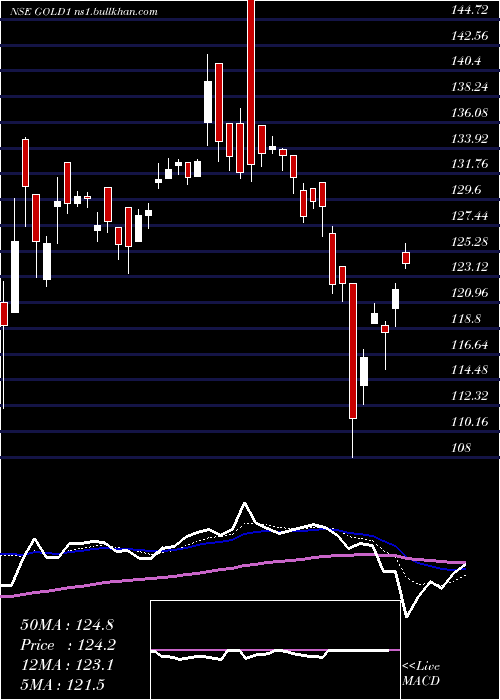Click the 136.08 price axis label

pyautogui.click(x=471, y=113)
